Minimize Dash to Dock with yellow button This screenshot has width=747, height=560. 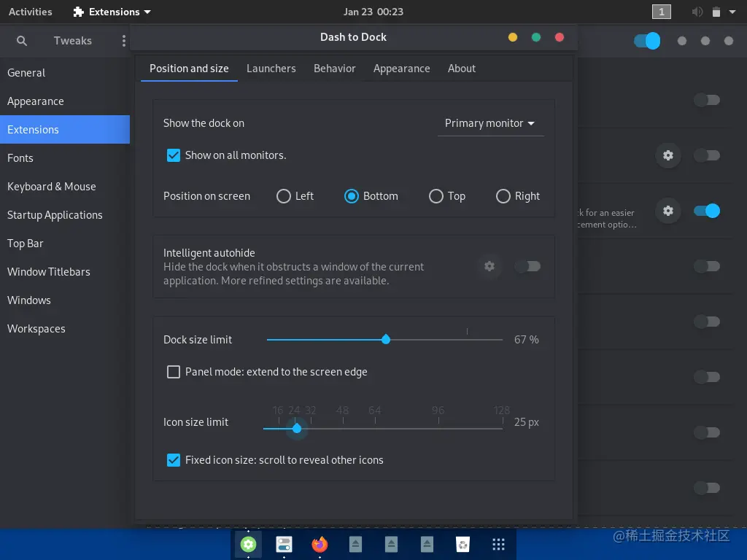pyautogui.click(x=513, y=37)
